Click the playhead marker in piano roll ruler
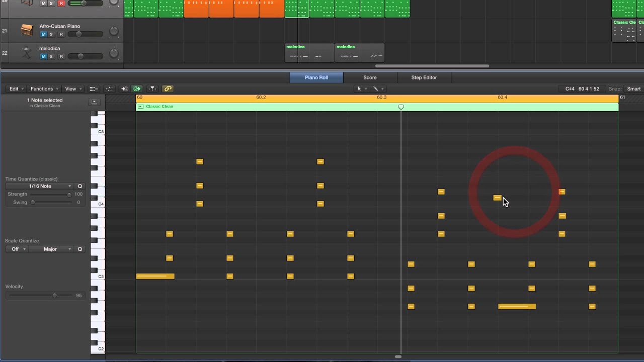The width and height of the screenshot is (644, 362). point(401,107)
